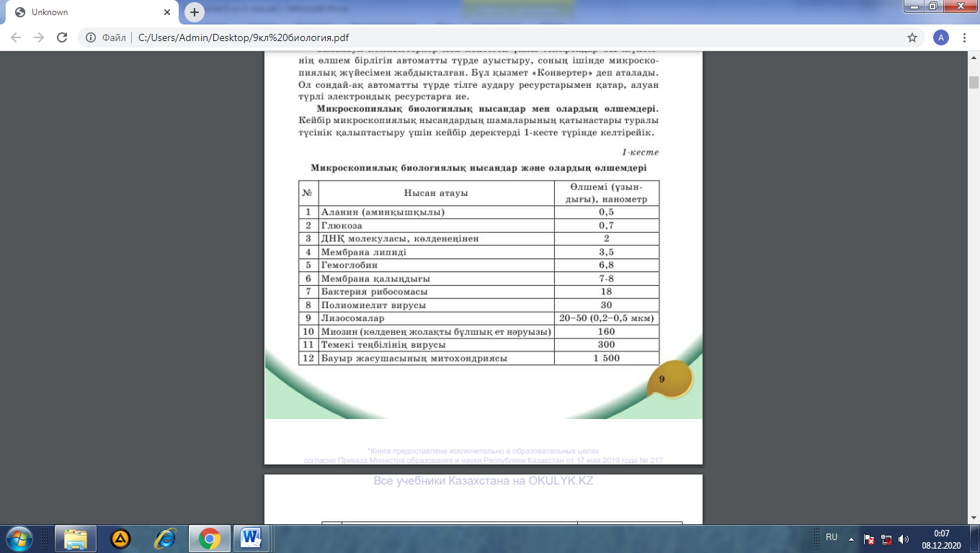The image size is (980, 553).
Task: View site information icon beside Файл
Action: coord(91,37)
